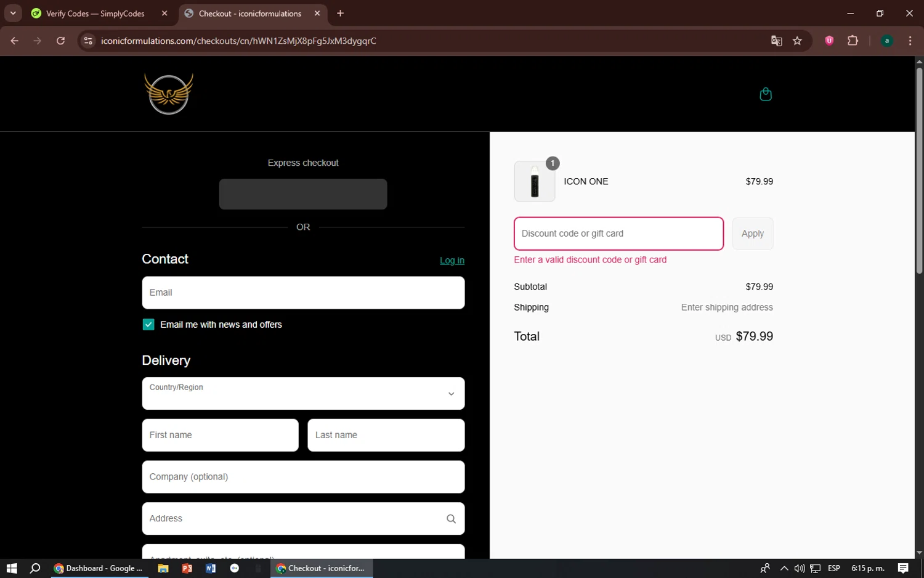Open Windows taskbar search
The height and width of the screenshot is (578, 924).
coord(35,568)
